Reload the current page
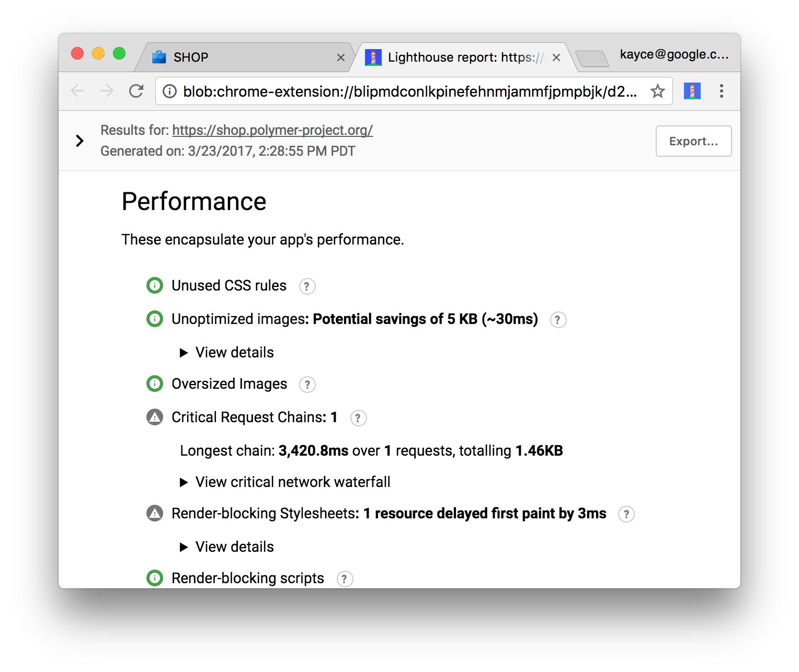 [136, 91]
